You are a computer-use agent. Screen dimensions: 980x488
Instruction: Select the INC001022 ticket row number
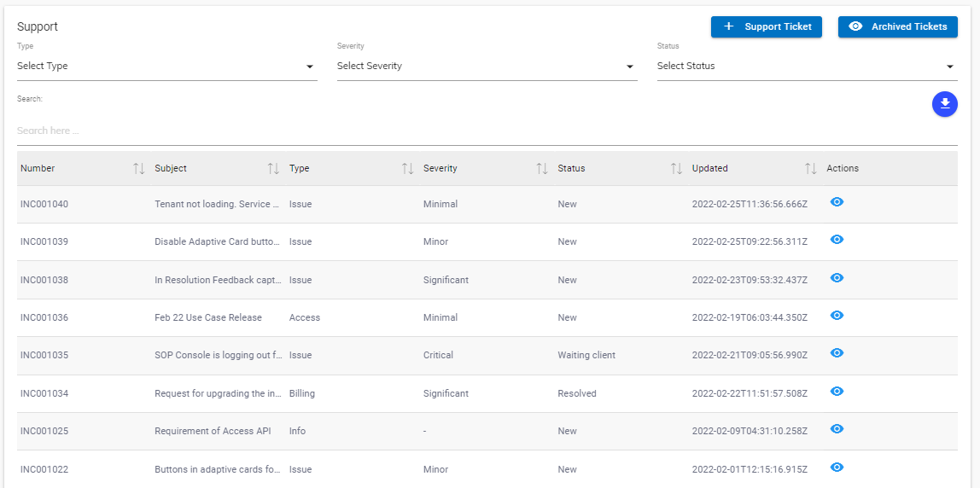(x=44, y=469)
